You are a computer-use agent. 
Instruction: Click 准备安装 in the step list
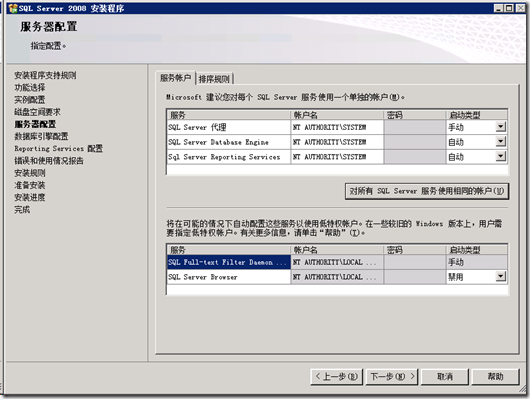point(30,185)
